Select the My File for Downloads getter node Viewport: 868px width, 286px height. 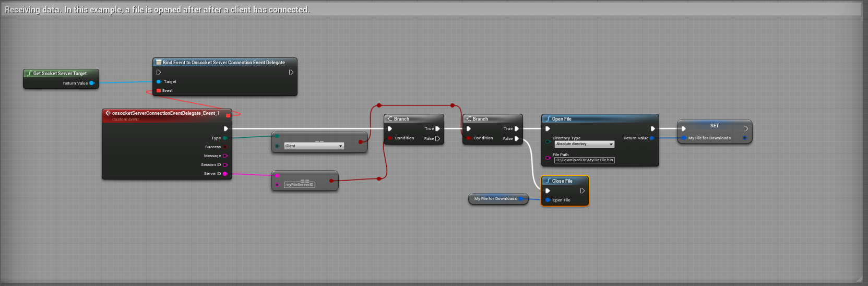(495, 199)
